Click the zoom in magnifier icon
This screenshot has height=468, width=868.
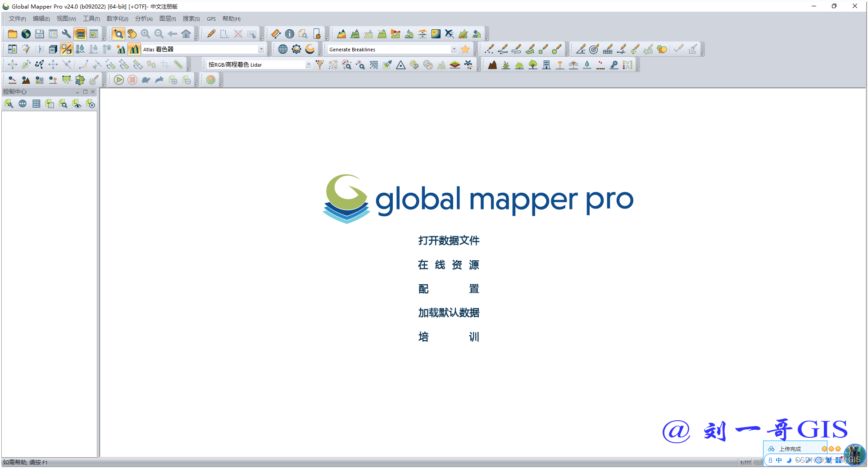click(145, 34)
